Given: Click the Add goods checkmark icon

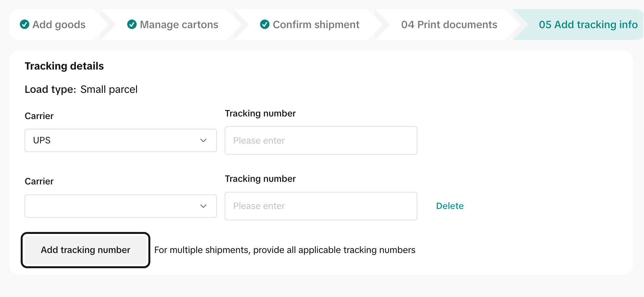Looking at the screenshot, I should coord(25,24).
